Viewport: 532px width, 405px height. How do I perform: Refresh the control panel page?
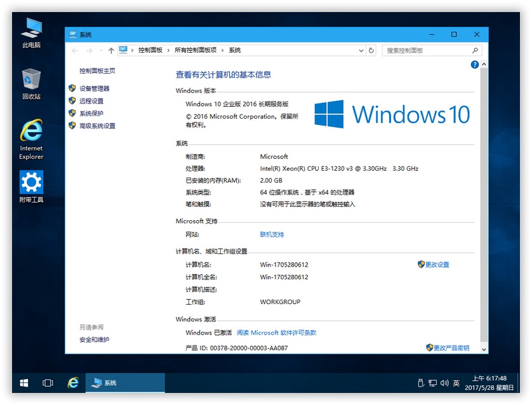point(371,51)
